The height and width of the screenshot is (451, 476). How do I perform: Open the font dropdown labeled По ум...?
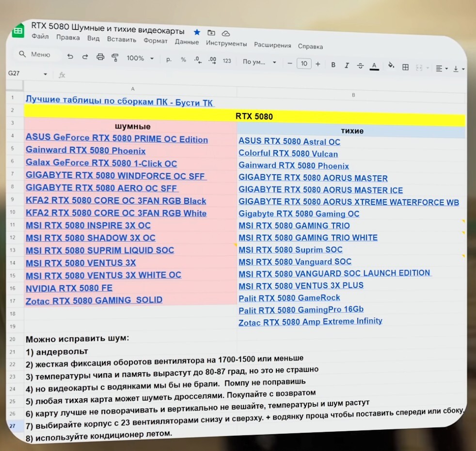point(259,62)
